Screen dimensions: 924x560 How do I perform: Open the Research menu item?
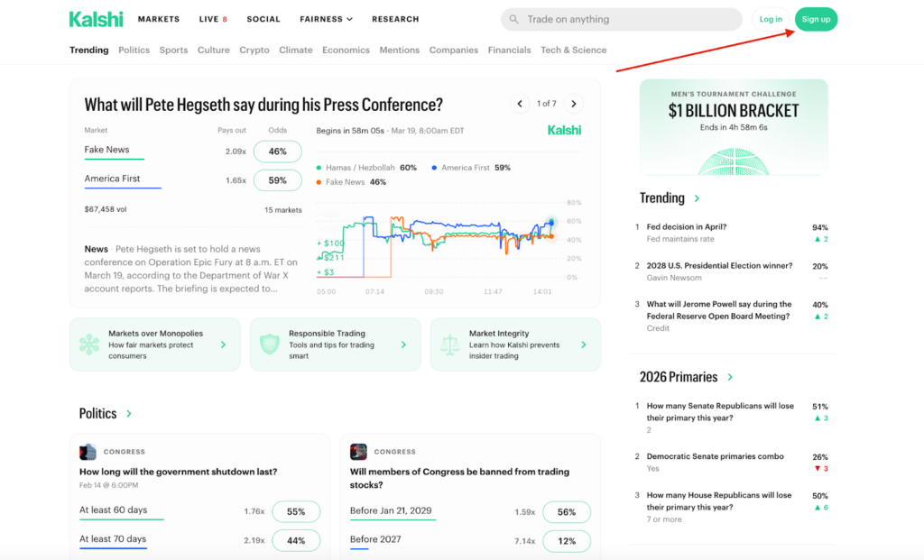coord(395,19)
